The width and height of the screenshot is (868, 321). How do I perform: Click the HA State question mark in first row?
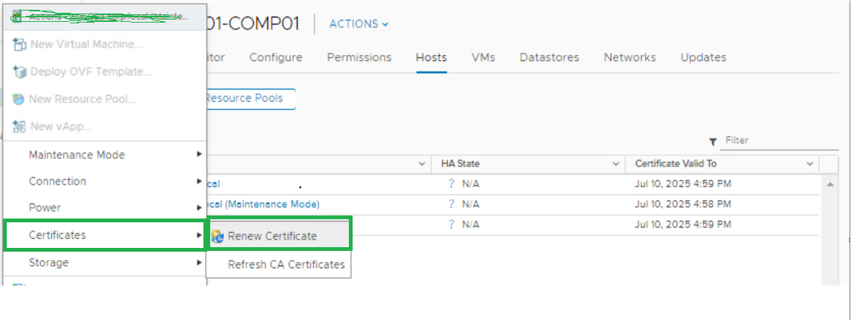click(x=452, y=184)
